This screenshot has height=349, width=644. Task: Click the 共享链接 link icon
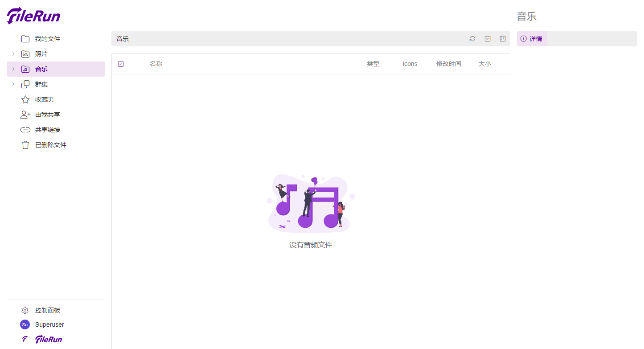pos(25,130)
